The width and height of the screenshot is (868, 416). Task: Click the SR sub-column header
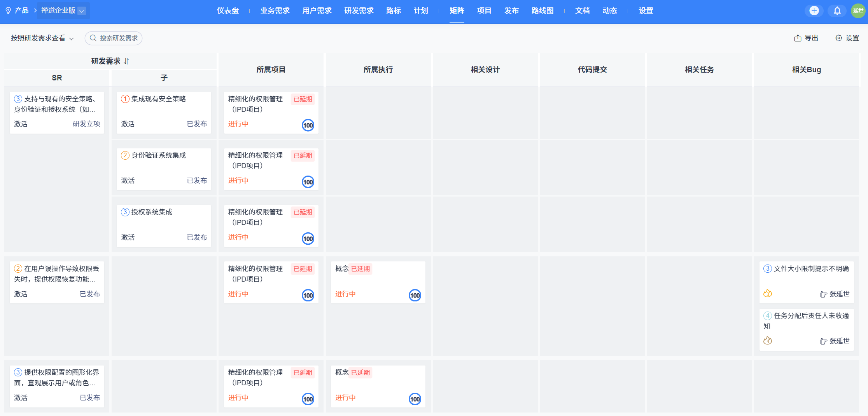pyautogui.click(x=57, y=78)
